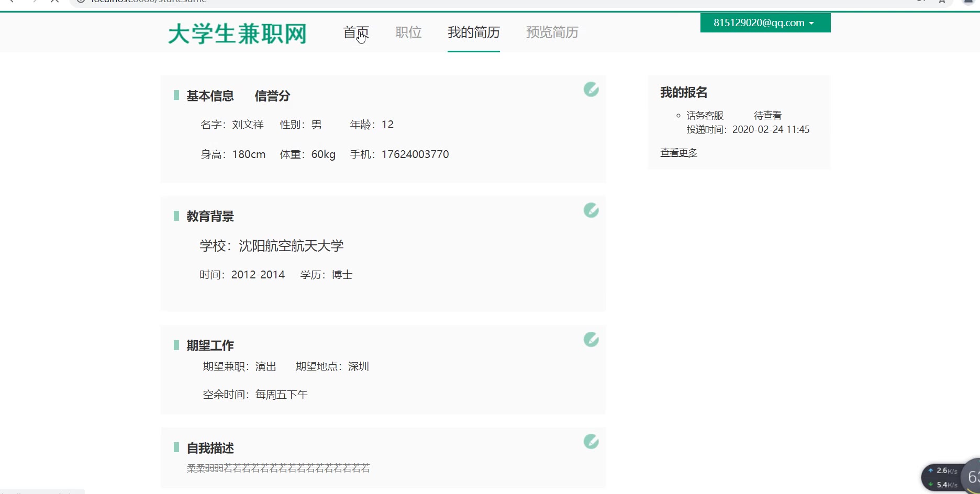Open the 815129020@qq.com account dropdown
Viewport: 980px width, 494px height.
click(x=765, y=23)
